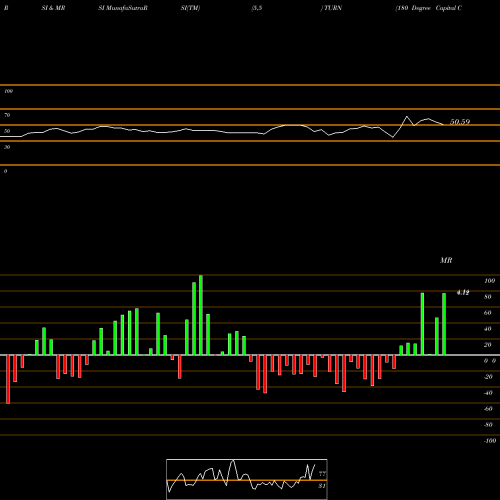
Task: Click the MR axis -100 label
Action: [x=490, y=441]
